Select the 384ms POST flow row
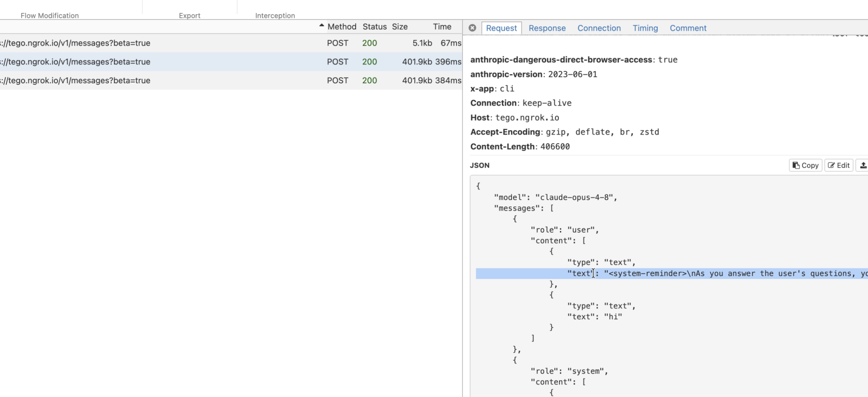This screenshot has width=868, height=397. pyautogui.click(x=231, y=81)
